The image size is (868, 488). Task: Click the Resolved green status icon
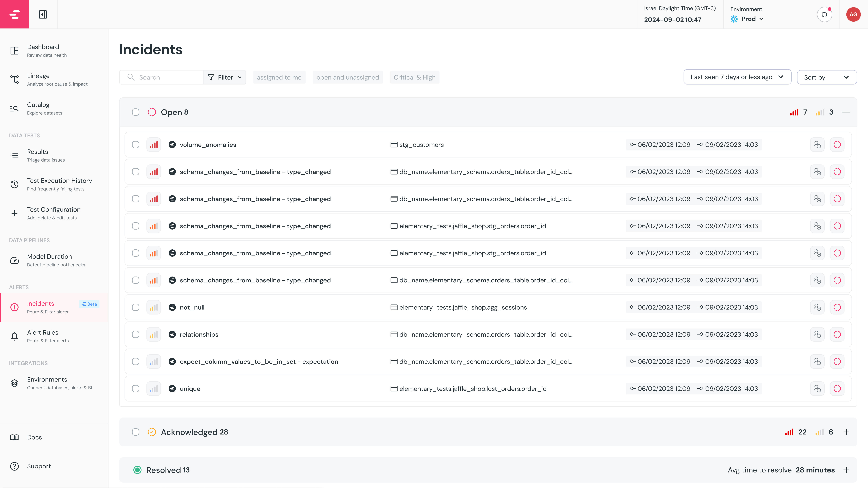point(137,470)
